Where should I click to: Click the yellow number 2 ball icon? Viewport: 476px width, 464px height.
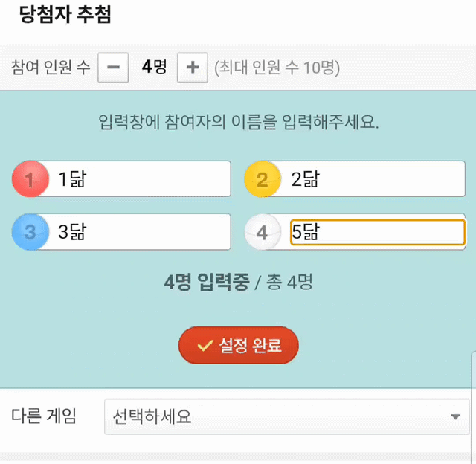(263, 179)
